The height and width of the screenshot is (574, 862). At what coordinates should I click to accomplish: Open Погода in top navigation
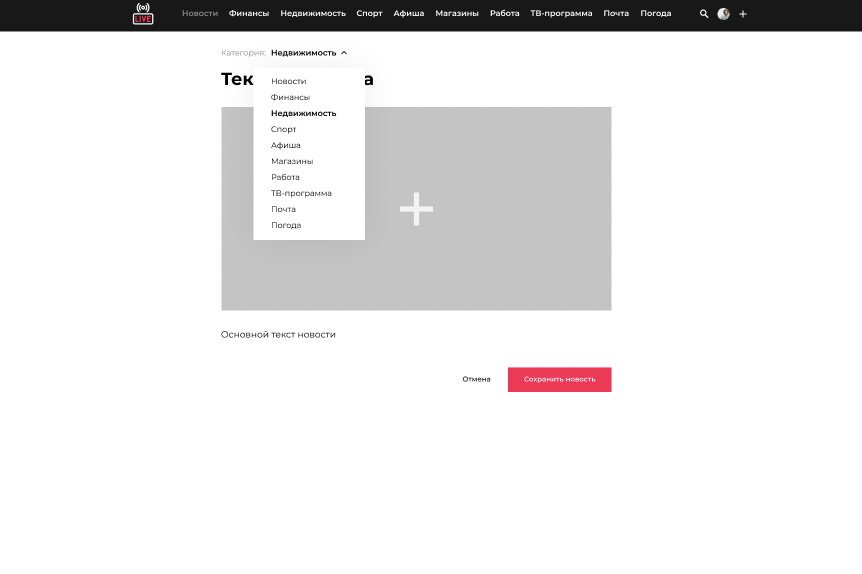pyautogui.click(x=656, y=13)
